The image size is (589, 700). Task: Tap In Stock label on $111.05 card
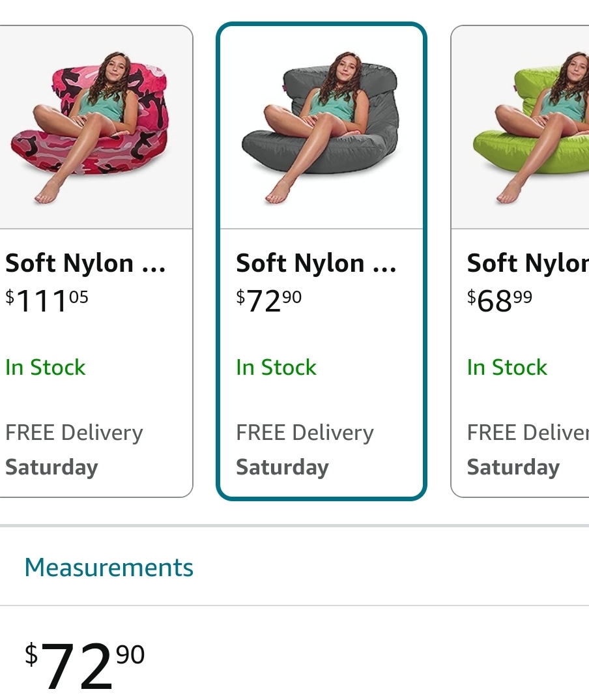(46, 368)
